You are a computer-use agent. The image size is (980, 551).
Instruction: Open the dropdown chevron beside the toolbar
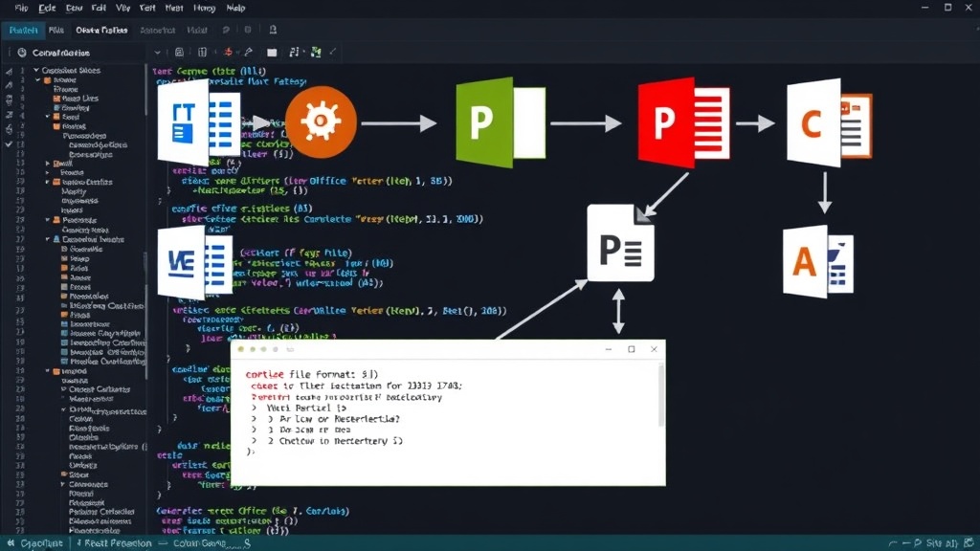(158, 54)
